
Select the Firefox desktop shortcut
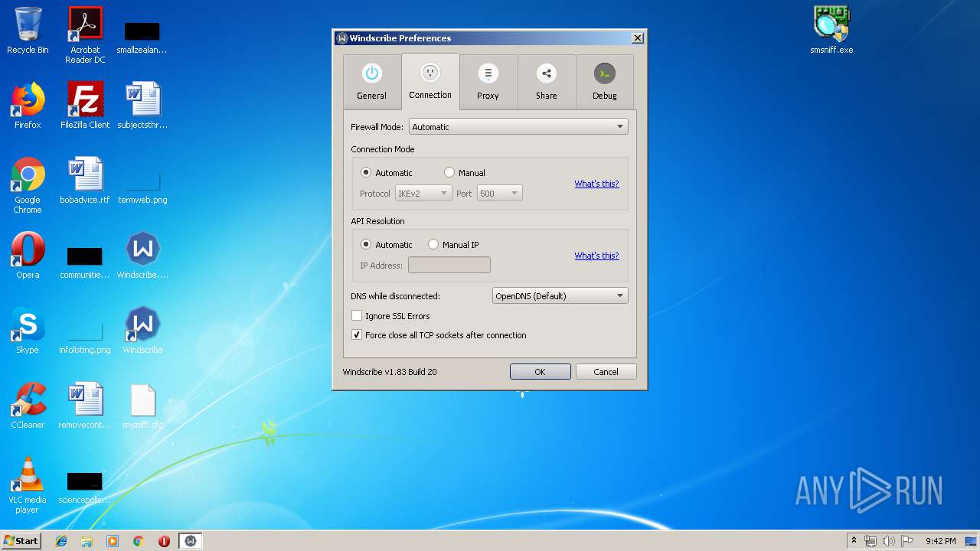[x=28, y=105]
